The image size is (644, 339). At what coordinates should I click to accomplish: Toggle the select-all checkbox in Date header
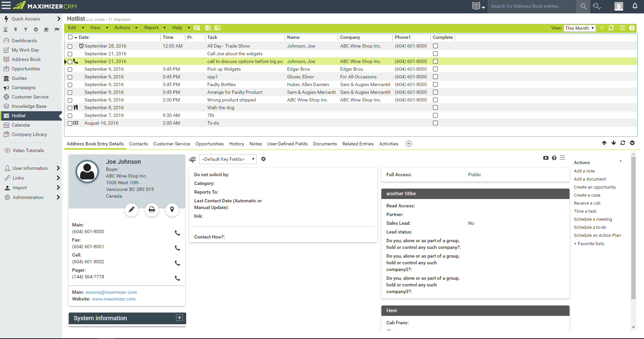(x=70, y=37)
